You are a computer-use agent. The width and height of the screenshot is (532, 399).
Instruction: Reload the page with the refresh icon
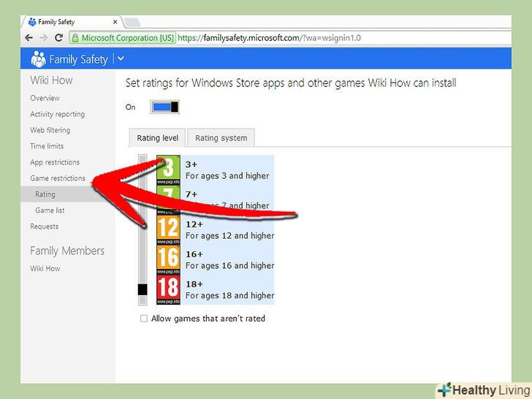(58, 38)
